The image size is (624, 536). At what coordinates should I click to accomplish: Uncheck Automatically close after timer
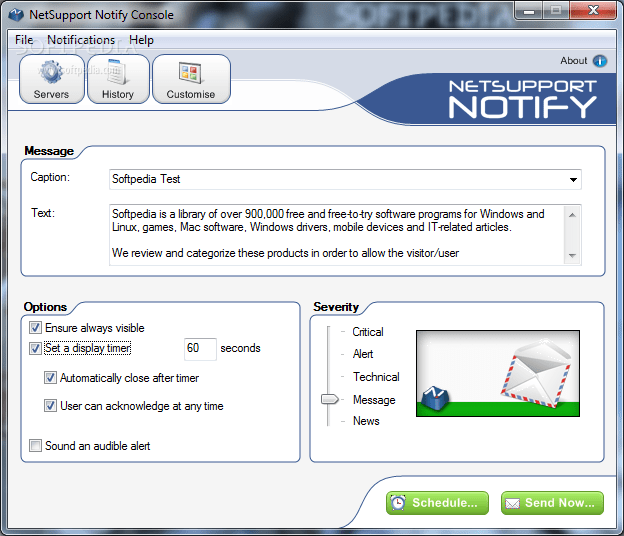coord(50,378)
